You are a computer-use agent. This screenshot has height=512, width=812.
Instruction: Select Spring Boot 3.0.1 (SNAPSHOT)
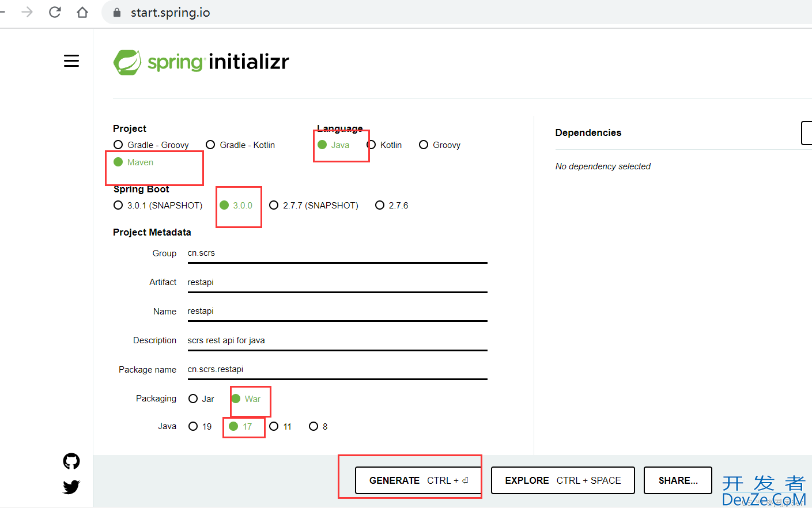pyautogui.click(x=158, y=206)
